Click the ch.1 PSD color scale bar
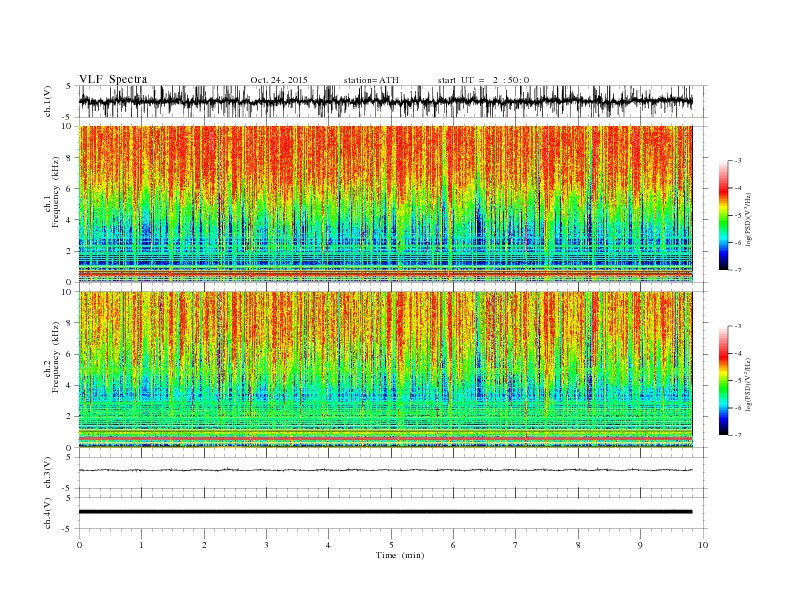The width and height of the screenshot is (792, 612). pyautogui.click(x=723, y=215)
